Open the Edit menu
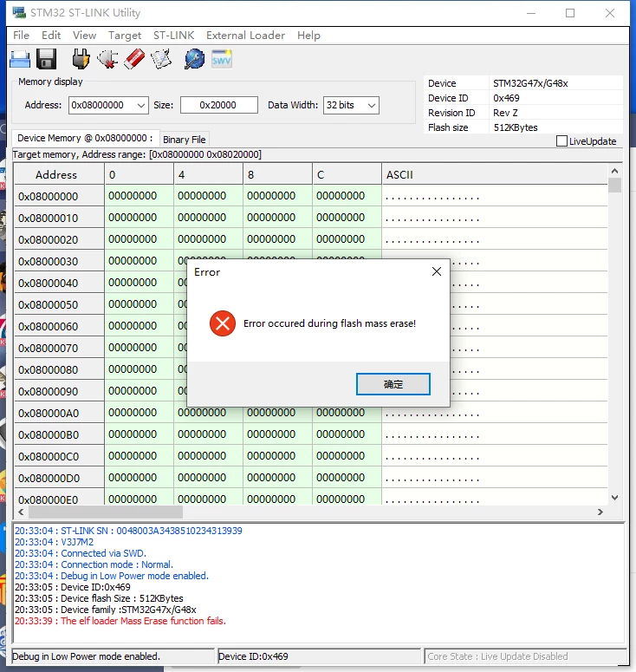 [51, 36]
